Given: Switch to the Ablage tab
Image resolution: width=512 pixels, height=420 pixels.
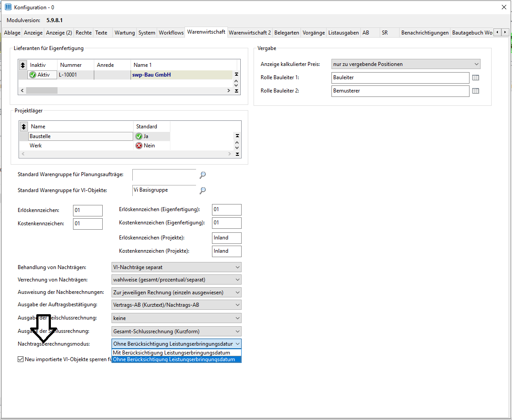Looking at the screenshot, I should tap(12, 33).
